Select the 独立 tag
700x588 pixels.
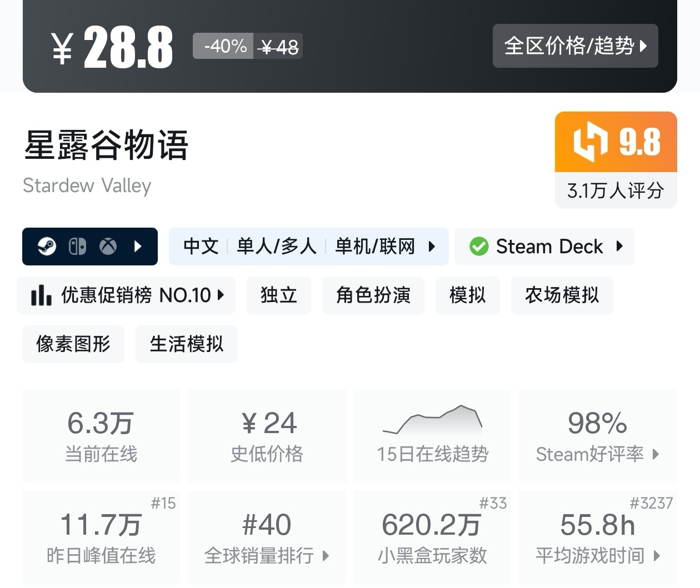point(278,295)
